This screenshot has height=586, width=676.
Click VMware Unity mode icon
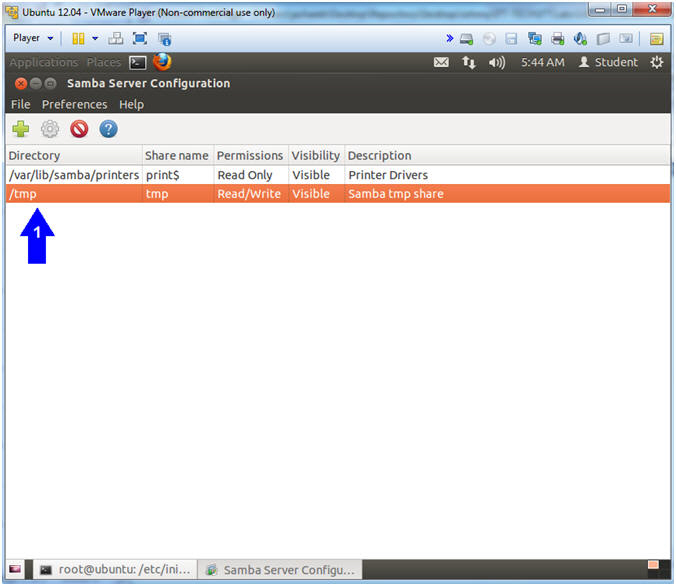165,39
